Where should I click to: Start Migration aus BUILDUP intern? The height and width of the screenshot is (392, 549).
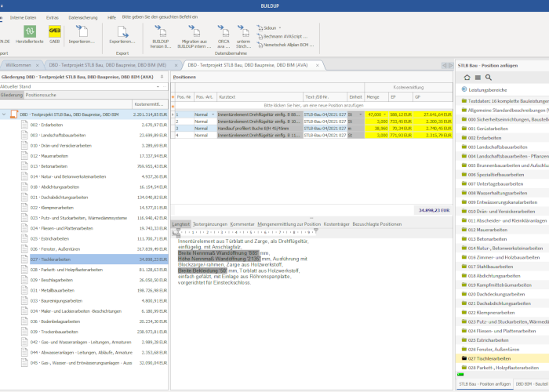(x=195, y=36)
